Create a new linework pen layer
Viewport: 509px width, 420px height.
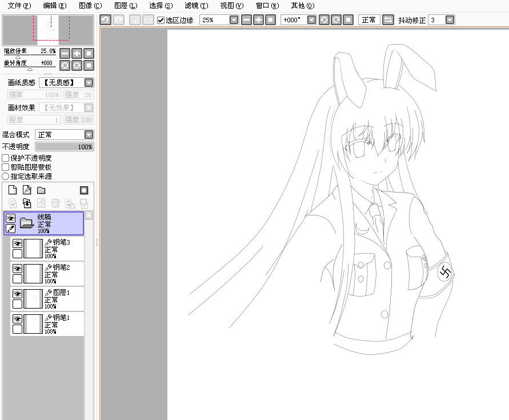[x=27, y=190]
